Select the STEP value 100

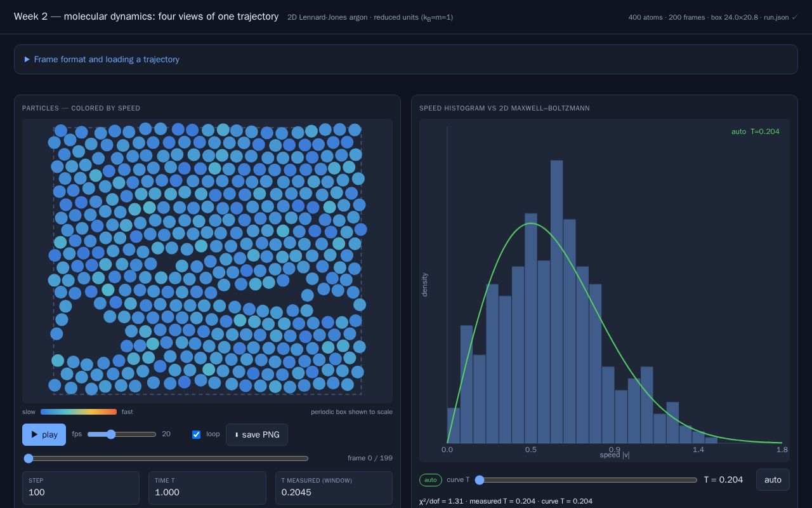click(37, 492)
